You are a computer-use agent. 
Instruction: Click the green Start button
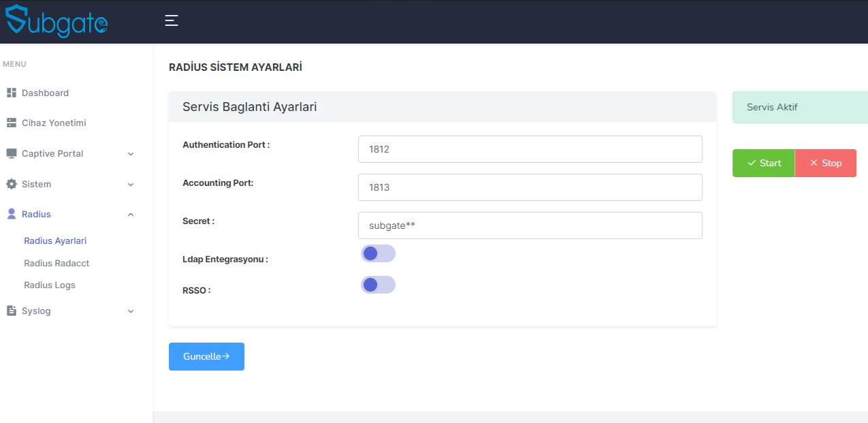tap(764, 163)
